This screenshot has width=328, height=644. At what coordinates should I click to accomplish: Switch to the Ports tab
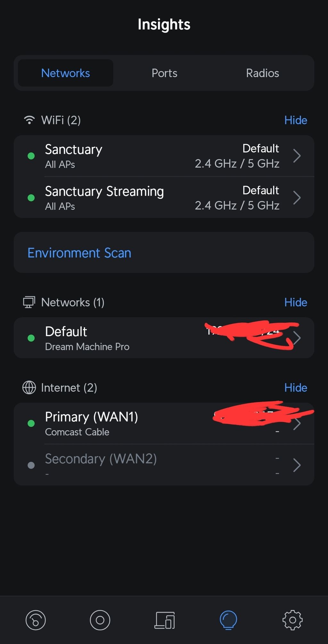click(x=164, y=73)
